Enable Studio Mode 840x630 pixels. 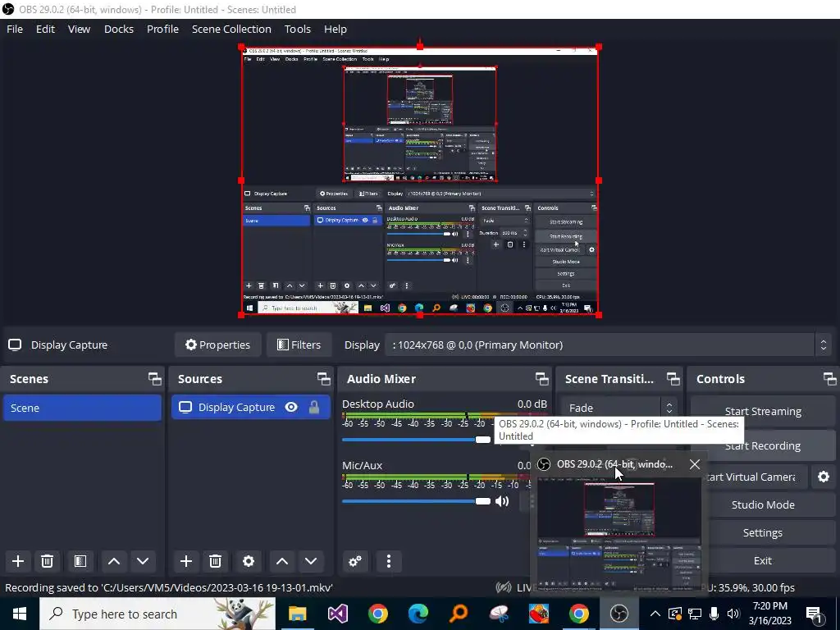763,504
